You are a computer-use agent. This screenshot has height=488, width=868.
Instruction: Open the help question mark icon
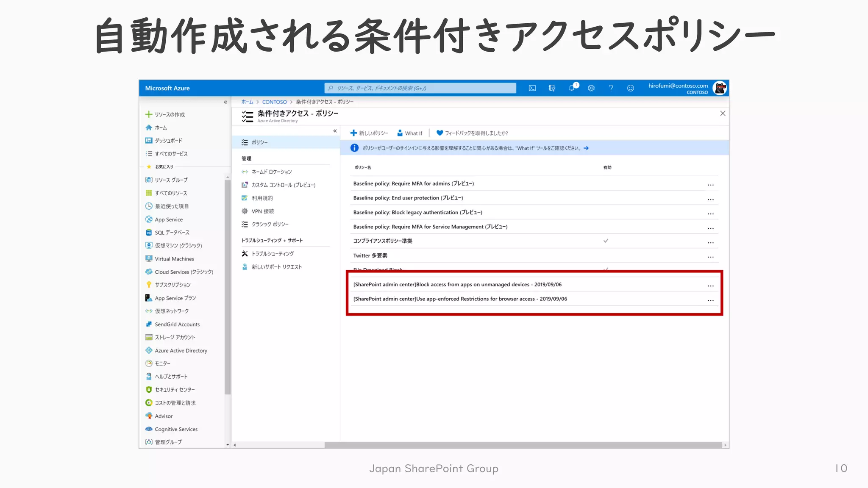tap(611, 88)
